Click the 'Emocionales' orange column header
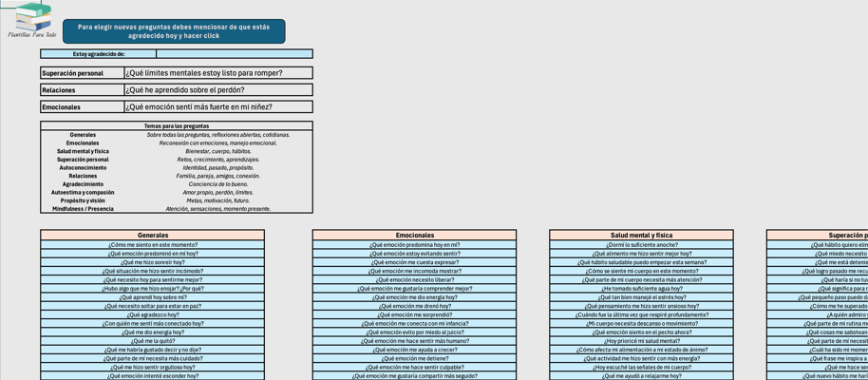This screenshot has width=868, height=380. click(415, 236)
